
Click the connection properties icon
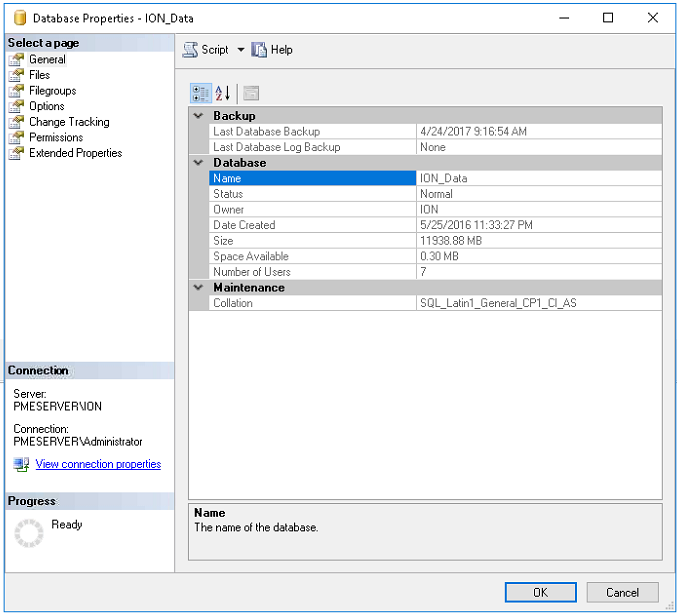21,464
